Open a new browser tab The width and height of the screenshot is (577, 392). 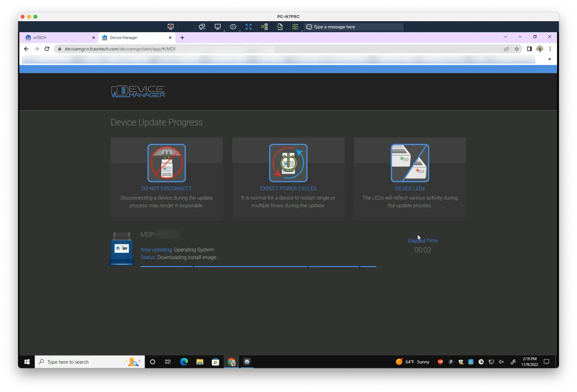182,38
